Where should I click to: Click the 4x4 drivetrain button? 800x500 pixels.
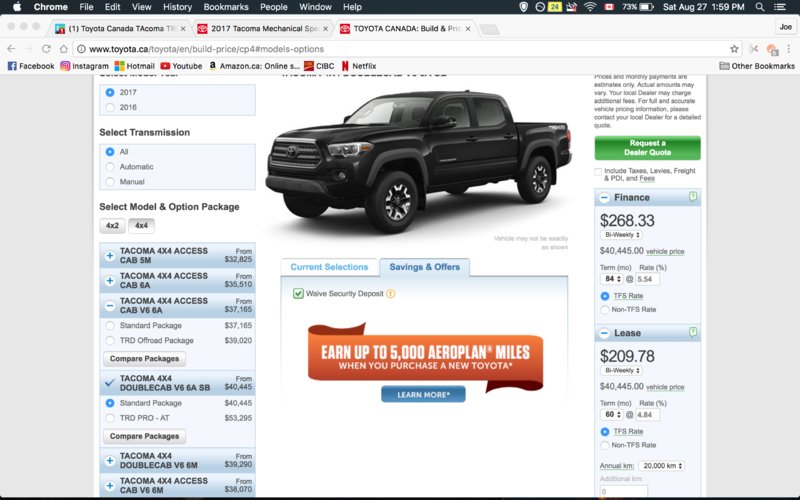141,226
